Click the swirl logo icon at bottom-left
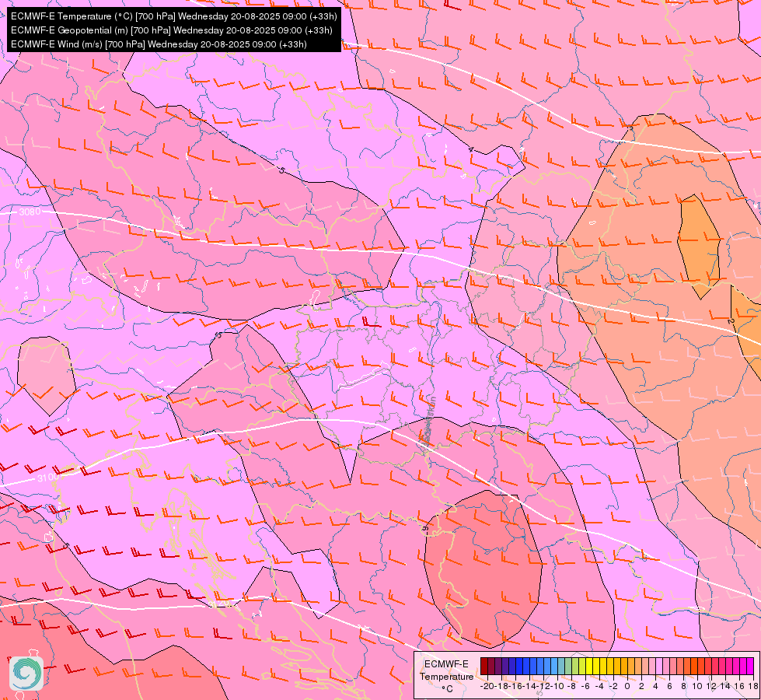Viewport: 761px width, 700px height. [x=26, y=674]
